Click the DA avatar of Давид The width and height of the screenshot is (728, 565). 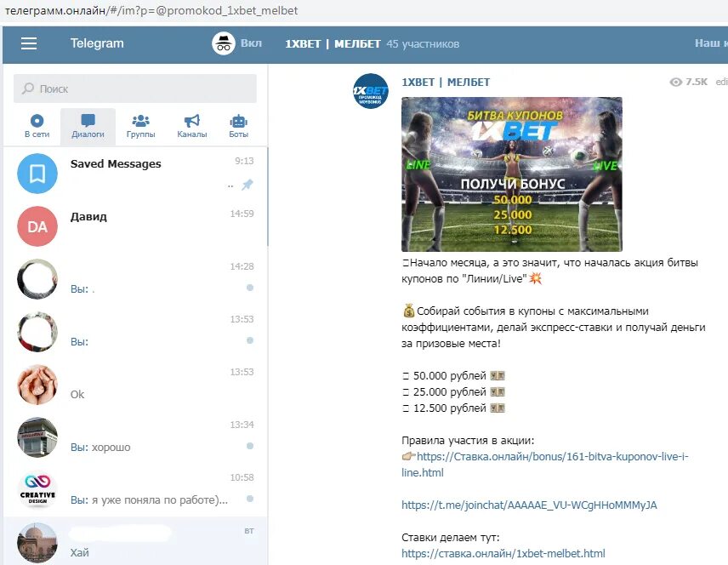[37, 226]
